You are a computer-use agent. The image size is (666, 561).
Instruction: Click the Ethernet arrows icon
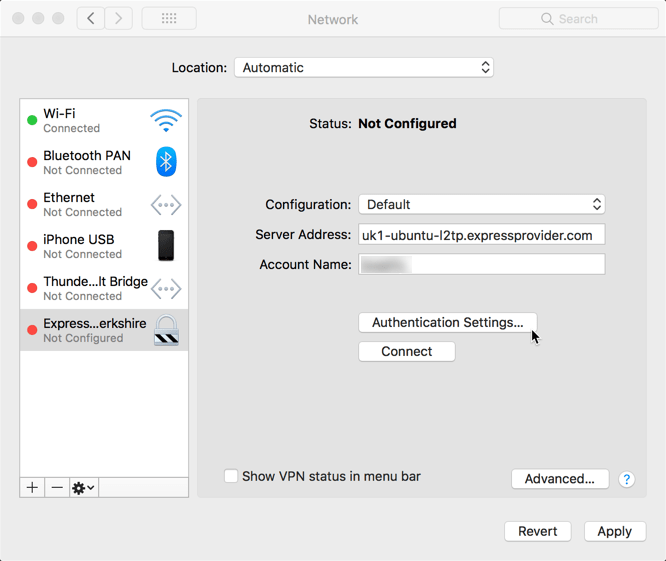[166, 205]
